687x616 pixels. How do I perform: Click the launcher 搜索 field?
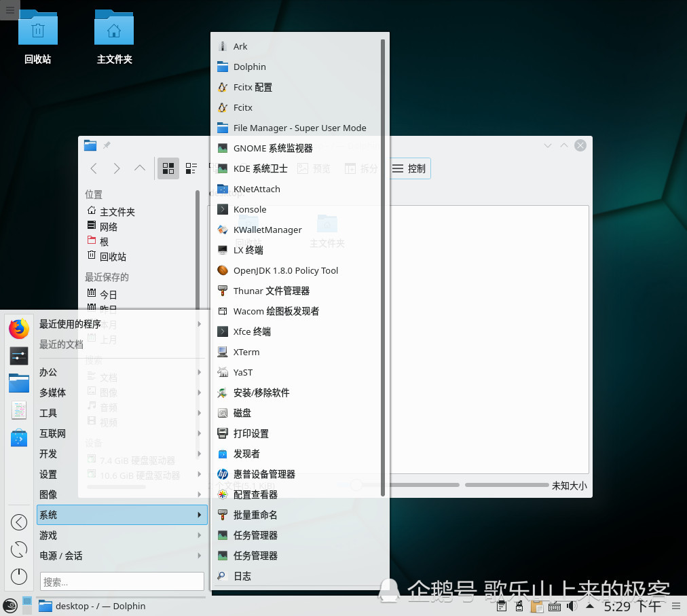point(122,582)
